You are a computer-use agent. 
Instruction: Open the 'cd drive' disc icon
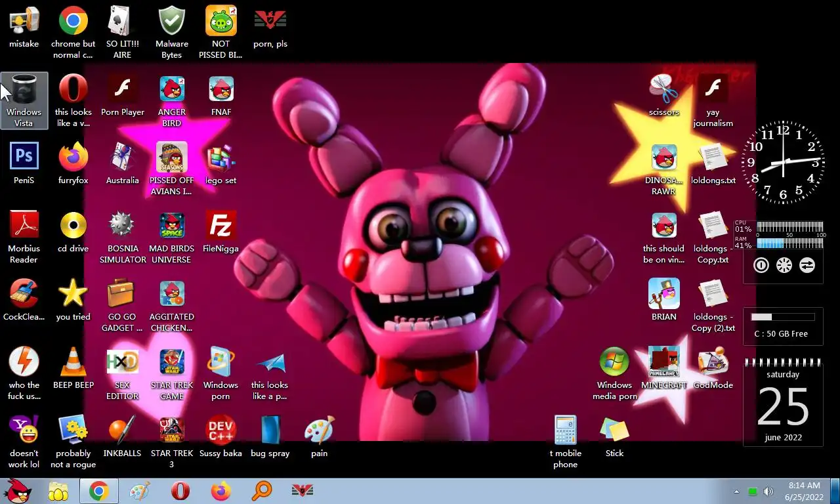[73, 231]
